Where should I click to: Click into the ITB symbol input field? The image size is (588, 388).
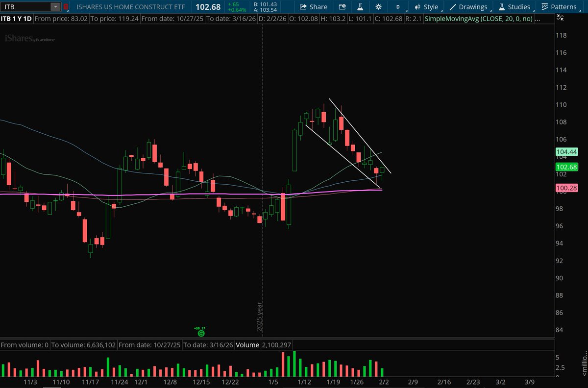[26, 7]
